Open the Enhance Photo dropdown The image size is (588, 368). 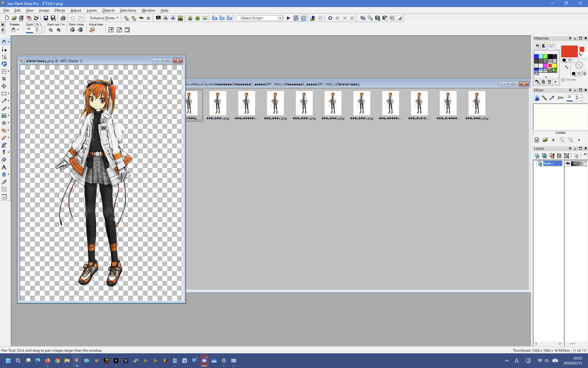[104, 18]
